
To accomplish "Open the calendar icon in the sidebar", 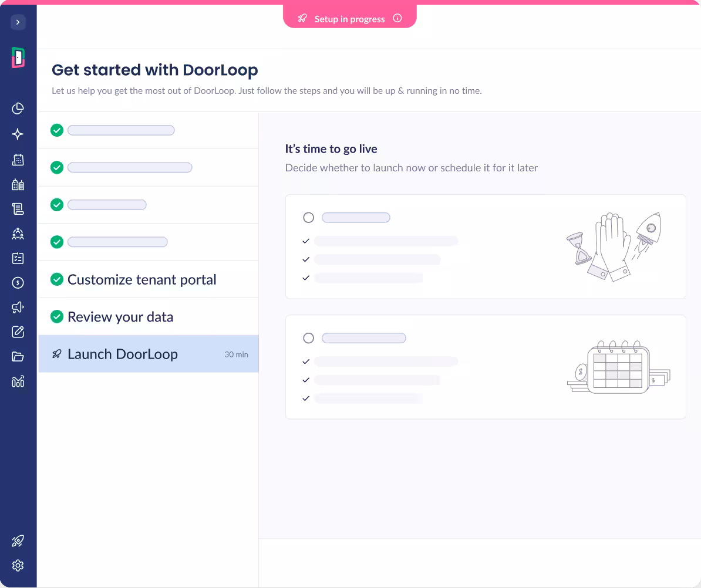I will [x=18, y=160].
